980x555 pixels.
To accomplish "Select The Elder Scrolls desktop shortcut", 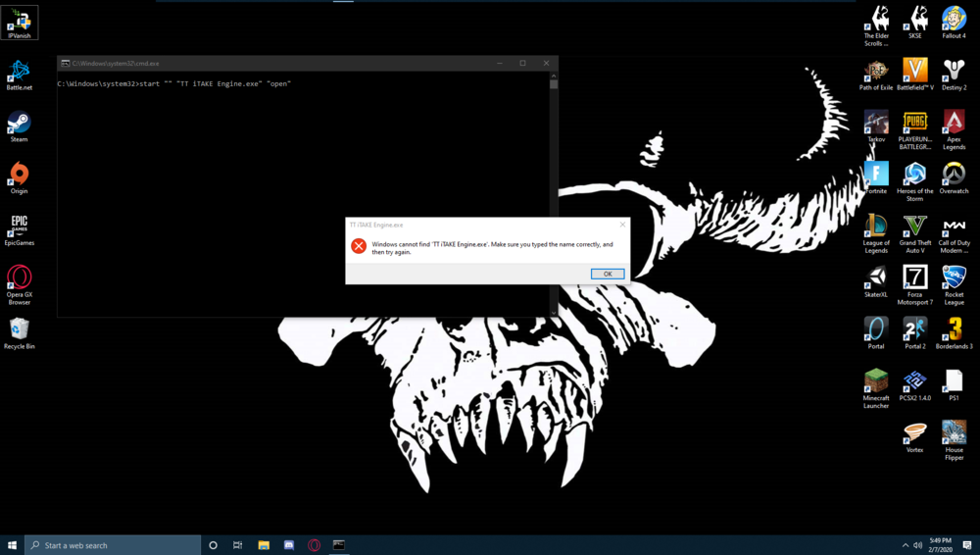I will pos(876,25).
